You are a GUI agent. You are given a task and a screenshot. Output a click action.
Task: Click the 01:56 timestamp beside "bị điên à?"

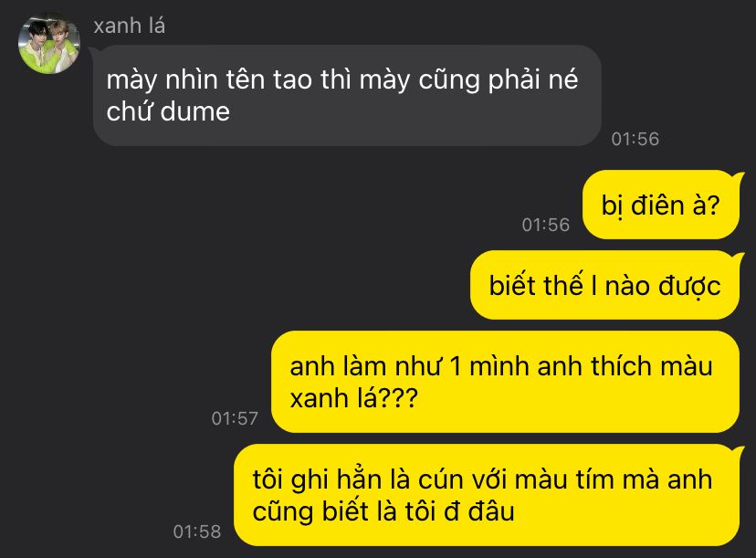545,225
